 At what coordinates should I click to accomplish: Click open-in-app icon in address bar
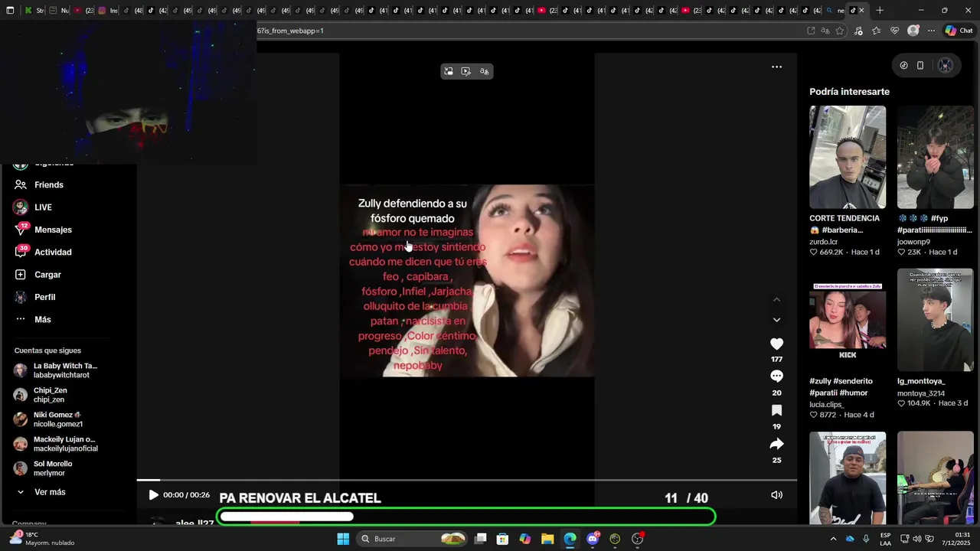(811, 31)
